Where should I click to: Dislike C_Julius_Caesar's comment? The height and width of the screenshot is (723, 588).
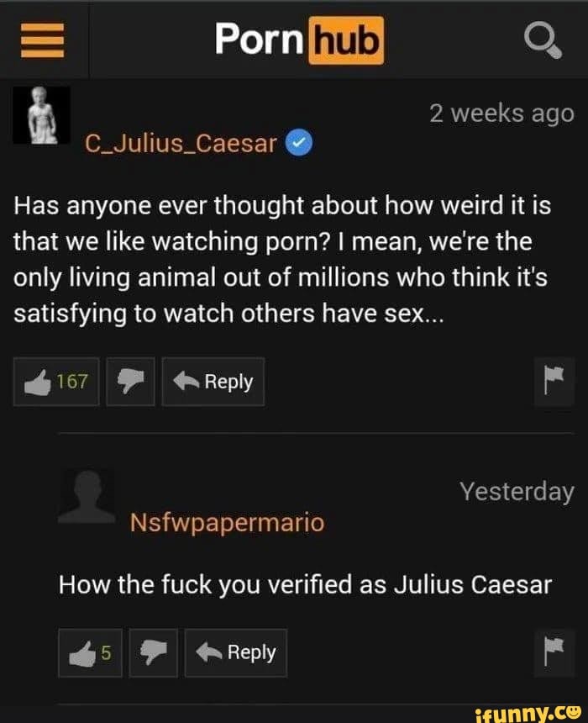click(x=130, y=382)
